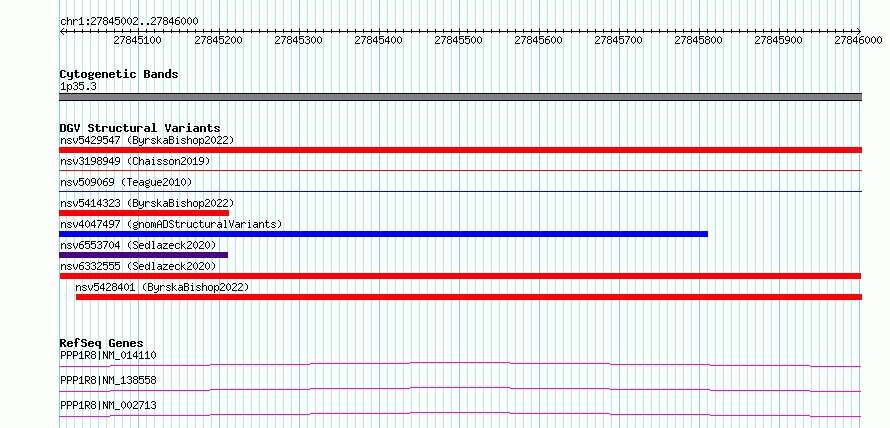Open the PPP1R8|NM_138558 gene label
Viewport: 890px width, 428px height.
[x=108, y=380]
